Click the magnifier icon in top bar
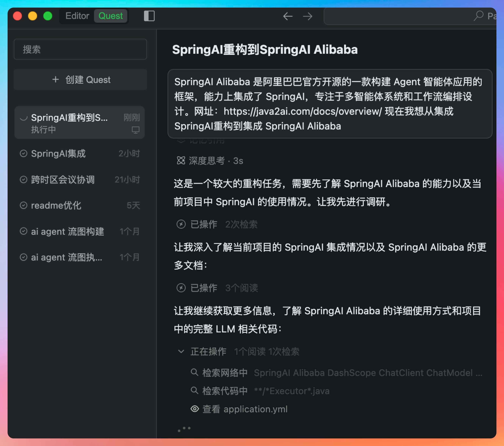 [478, 16]
